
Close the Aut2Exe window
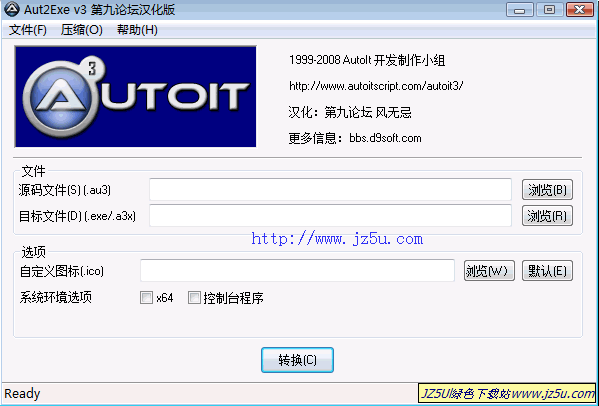point(580,10)
